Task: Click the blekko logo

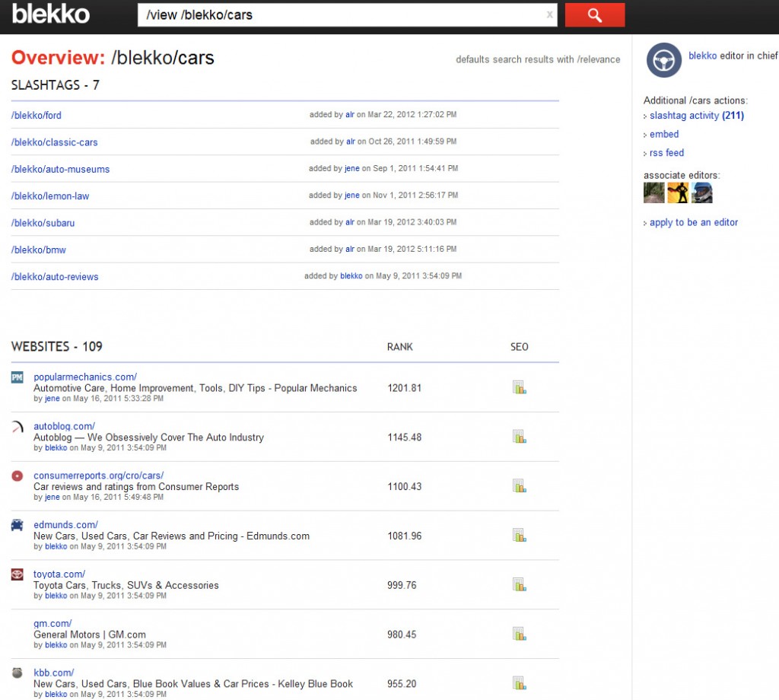Action: coord(51,14)
